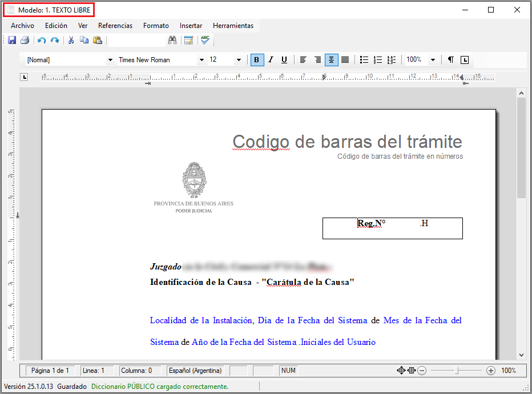Cut selection with the scissors icon
The height and width of the screenshot is (394, 532).
pos(71,41)
